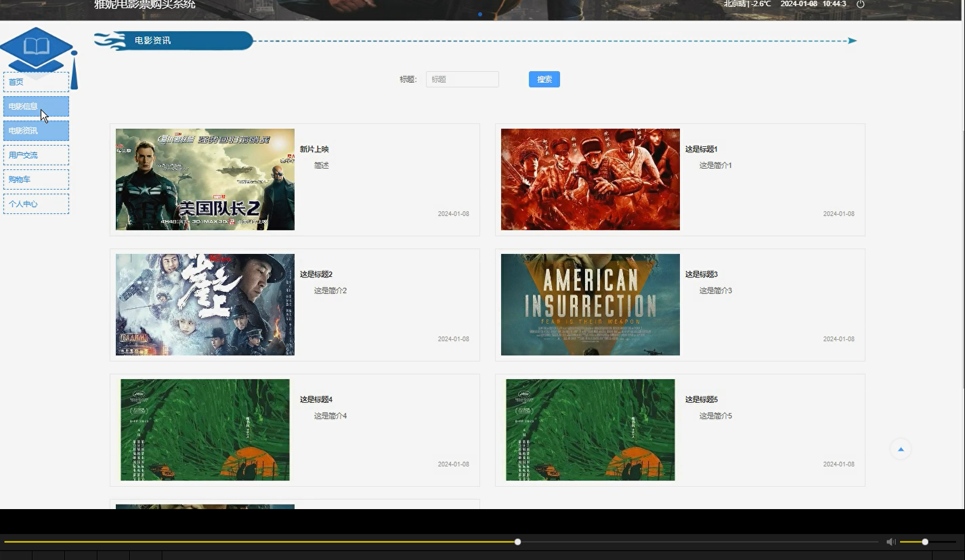Click the back-to-top arrow icon
Image resolution: width=965 pixels, height=560 pixels.
coord(901,449)
